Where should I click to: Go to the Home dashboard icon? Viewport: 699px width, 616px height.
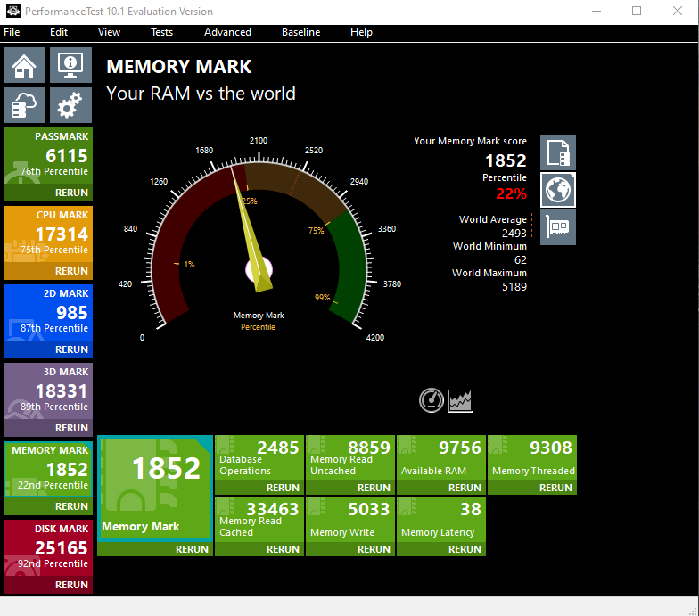pos(25,65)
